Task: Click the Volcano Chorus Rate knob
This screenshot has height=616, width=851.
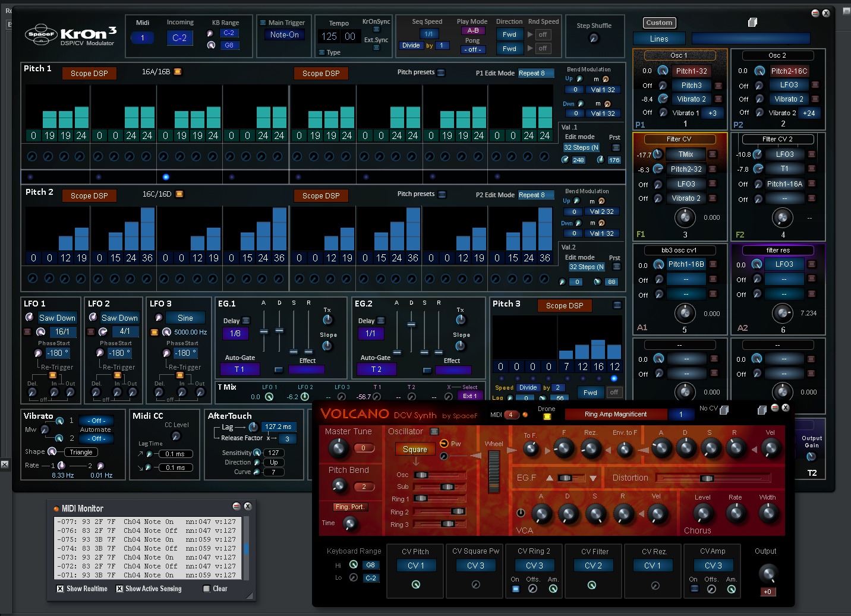Action: coord(736,513)
